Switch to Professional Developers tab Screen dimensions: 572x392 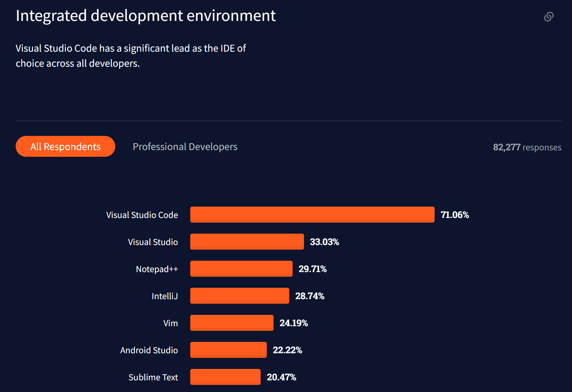185,147
